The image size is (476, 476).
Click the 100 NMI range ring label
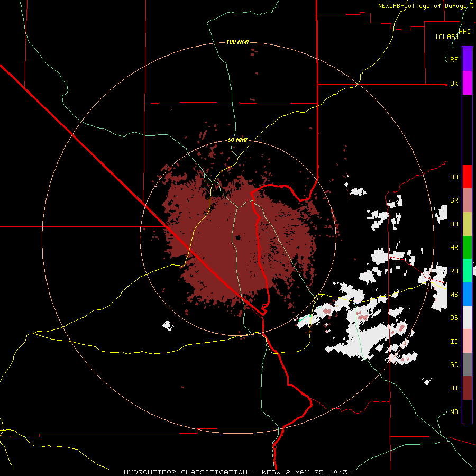[x=237, y=42]
